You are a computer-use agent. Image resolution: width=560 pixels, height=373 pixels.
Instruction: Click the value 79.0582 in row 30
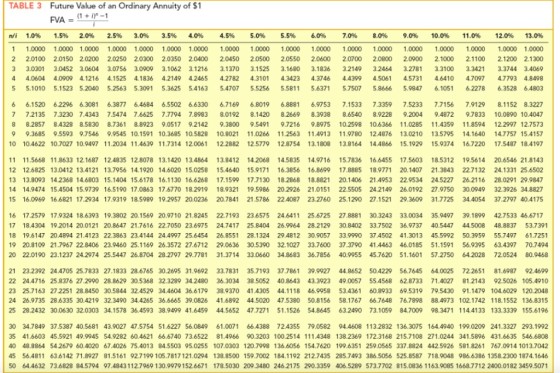pyautogui.click(x=319, y=326)
